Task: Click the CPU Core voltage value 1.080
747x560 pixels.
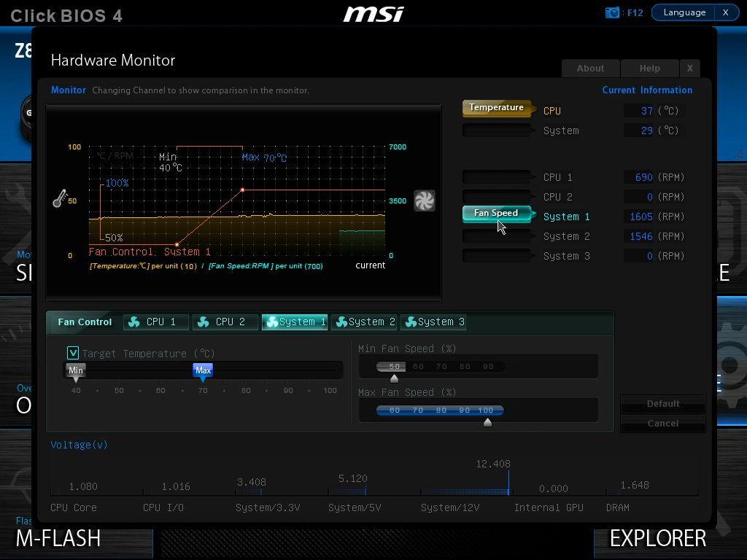Action: pos(83,486)
